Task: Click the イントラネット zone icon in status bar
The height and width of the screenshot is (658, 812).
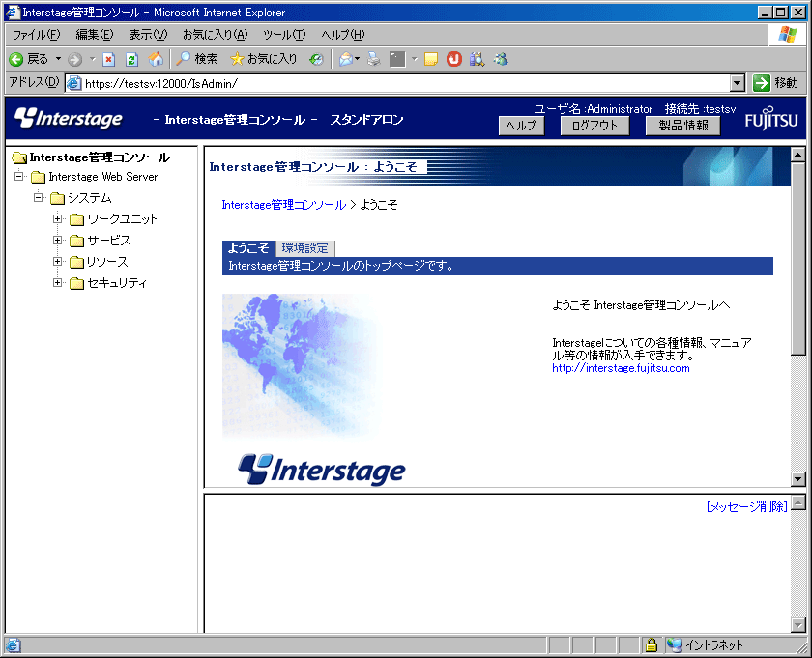Action: [675, 645]
